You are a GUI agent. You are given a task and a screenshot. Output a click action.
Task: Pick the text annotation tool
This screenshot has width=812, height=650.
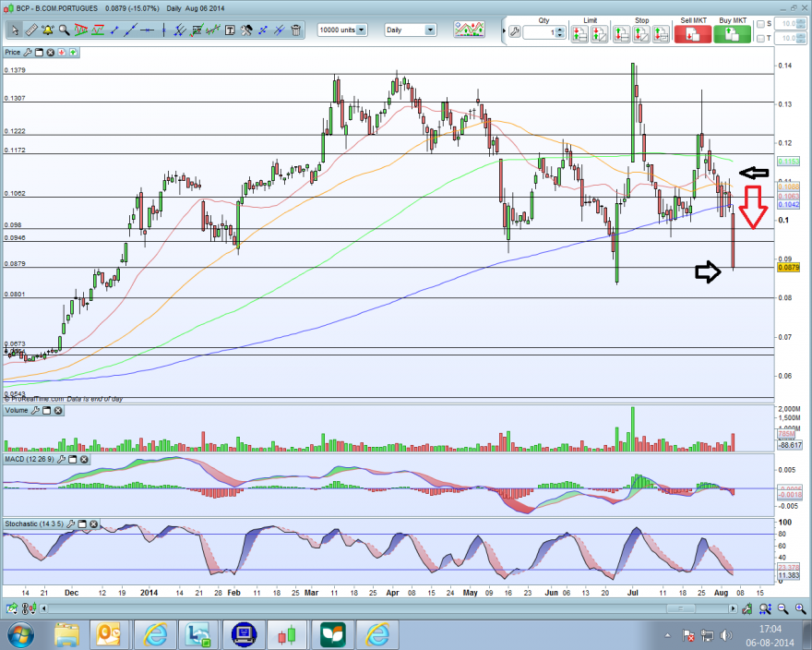[230, 30]
